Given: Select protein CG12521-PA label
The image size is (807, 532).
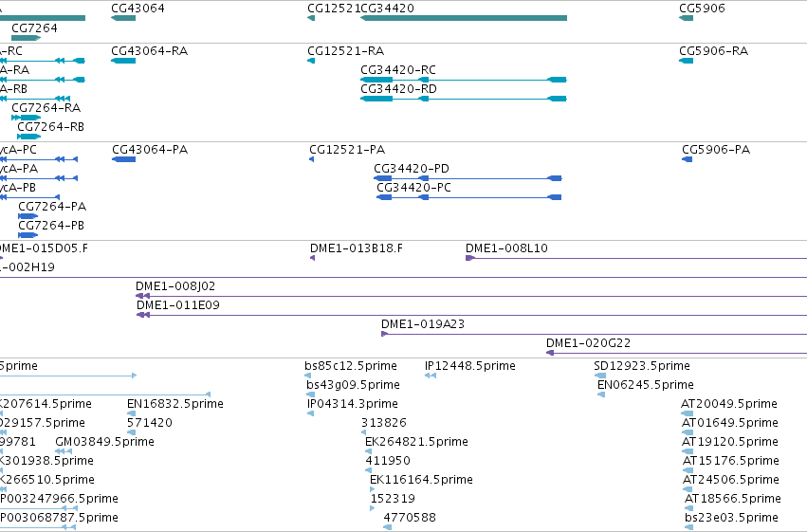Looking at the screenshot, I should coord(347,150).
